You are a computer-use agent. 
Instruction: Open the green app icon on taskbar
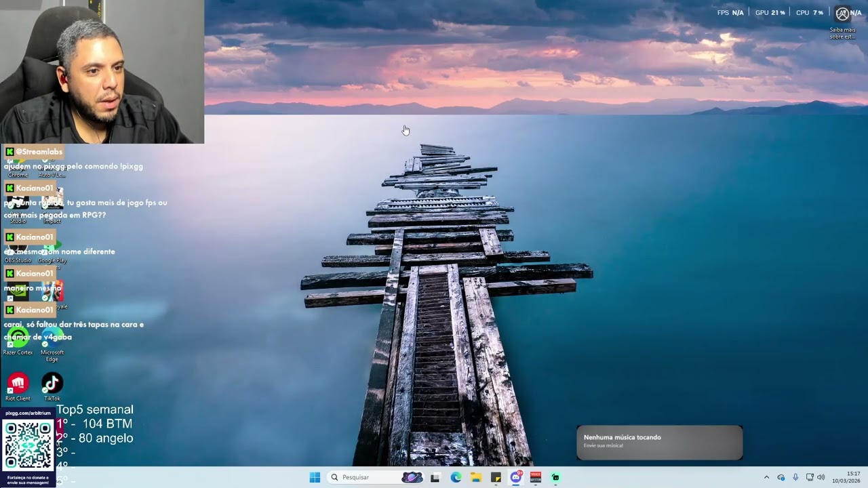(555, 477)
